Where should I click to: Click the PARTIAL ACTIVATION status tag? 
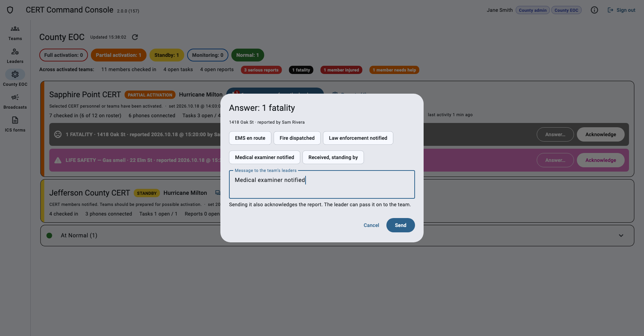click(x=150, y=95)
